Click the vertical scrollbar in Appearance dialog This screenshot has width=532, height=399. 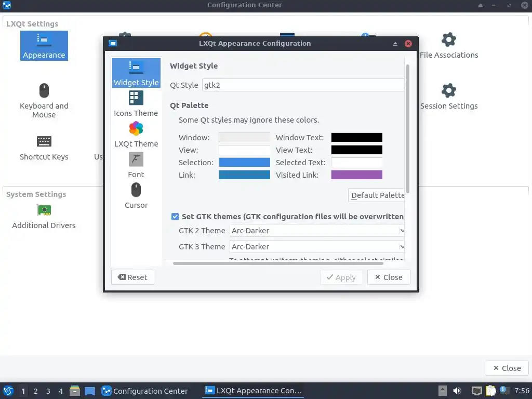point(407,129)
